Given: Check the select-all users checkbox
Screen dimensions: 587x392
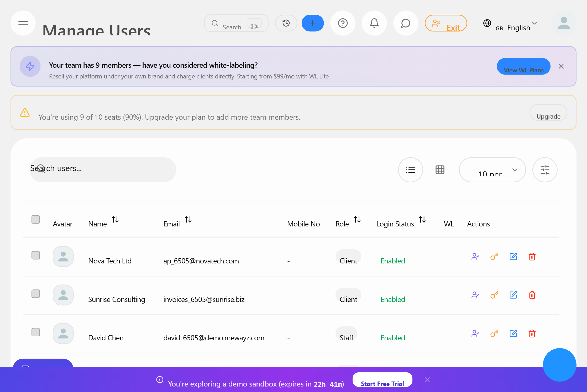Looking at the screenshot, I should (35, 219).
